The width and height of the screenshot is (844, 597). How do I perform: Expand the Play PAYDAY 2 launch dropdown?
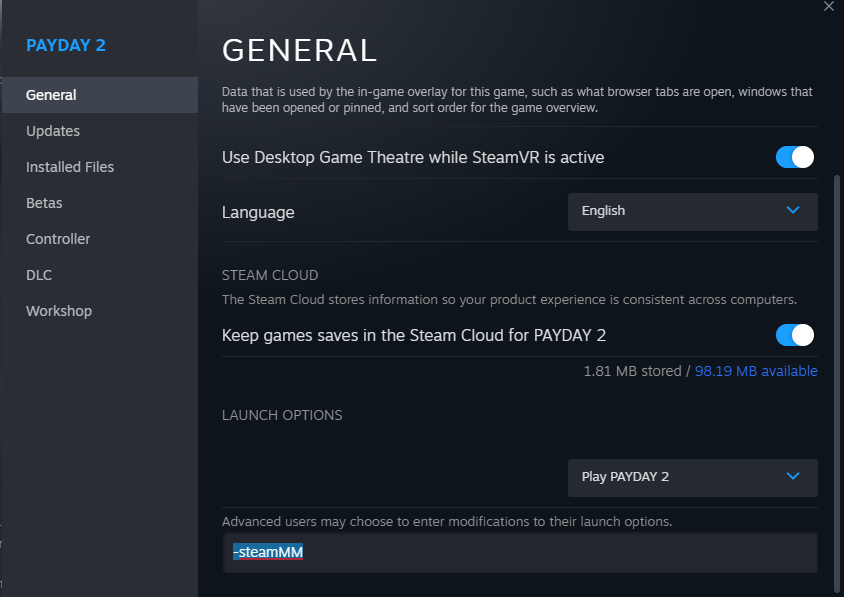[692, 477]
